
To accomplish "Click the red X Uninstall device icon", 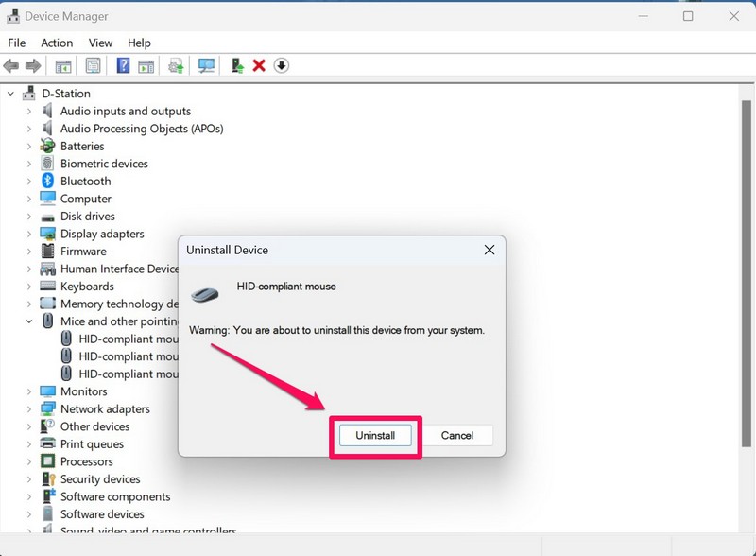I will point(259,65).
